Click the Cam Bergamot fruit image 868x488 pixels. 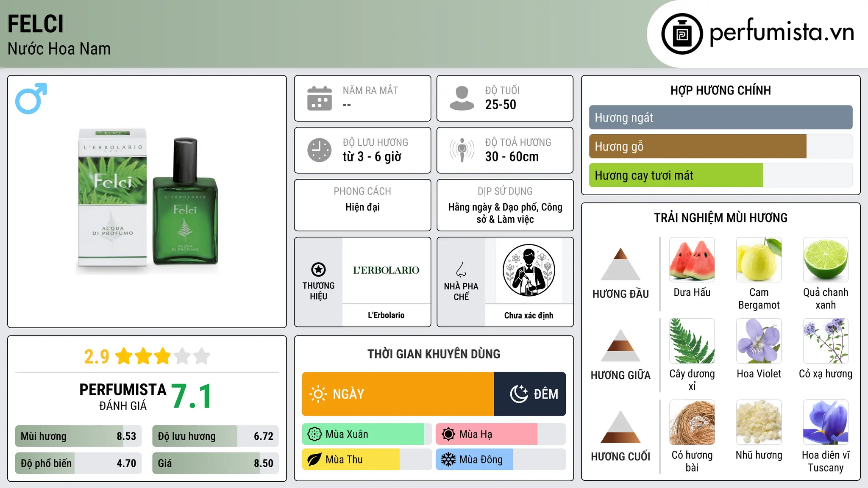coord(759,260)
